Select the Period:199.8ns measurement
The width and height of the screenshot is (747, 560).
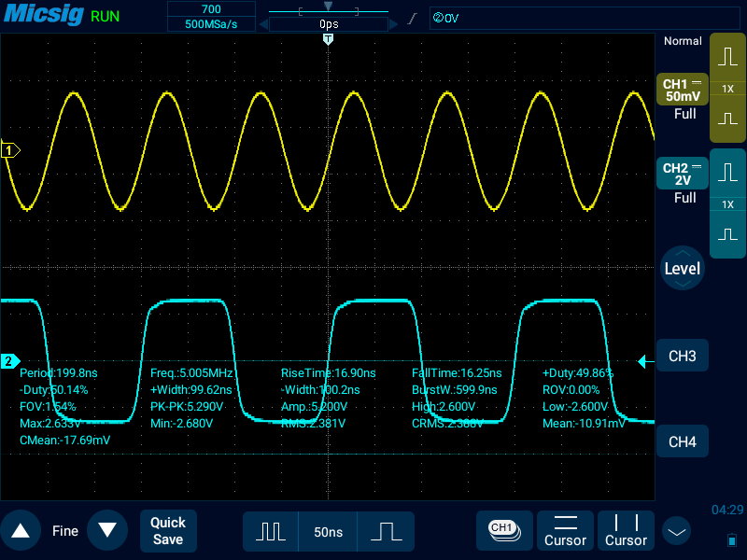(x=59, y=372)
